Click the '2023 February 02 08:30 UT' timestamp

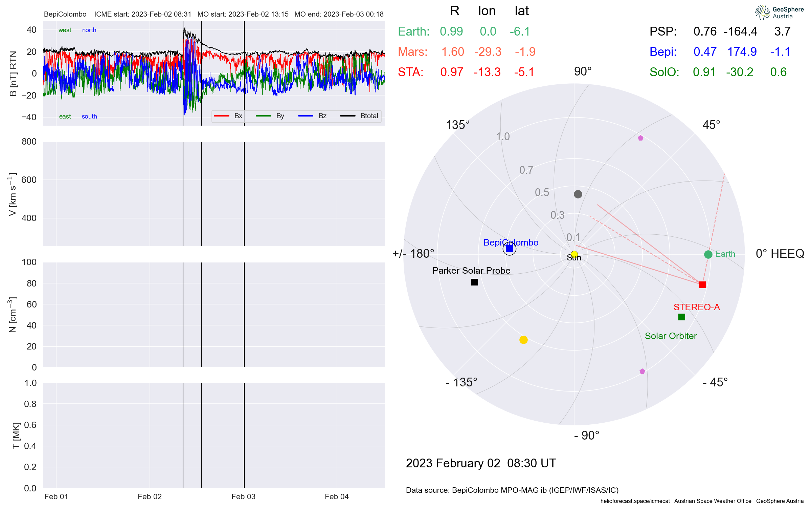(481, 463)
